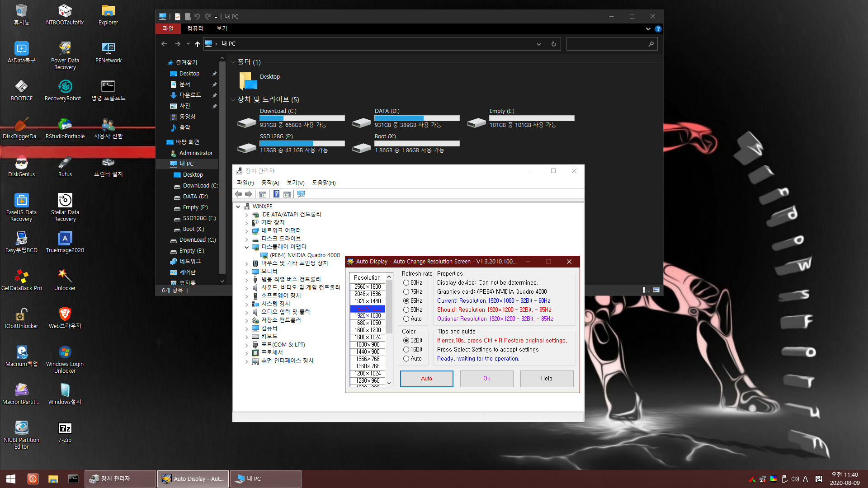Open Stellar Data Recovery icon
This screenshot has width=868, height=488.
coord(65,207)
